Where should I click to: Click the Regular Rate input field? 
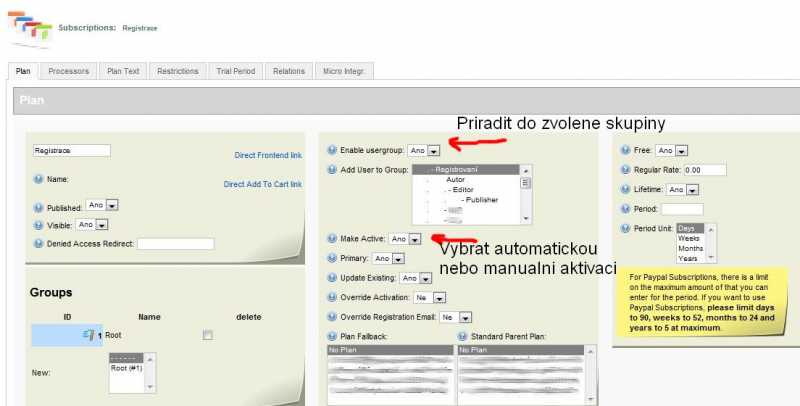point(705,170)
